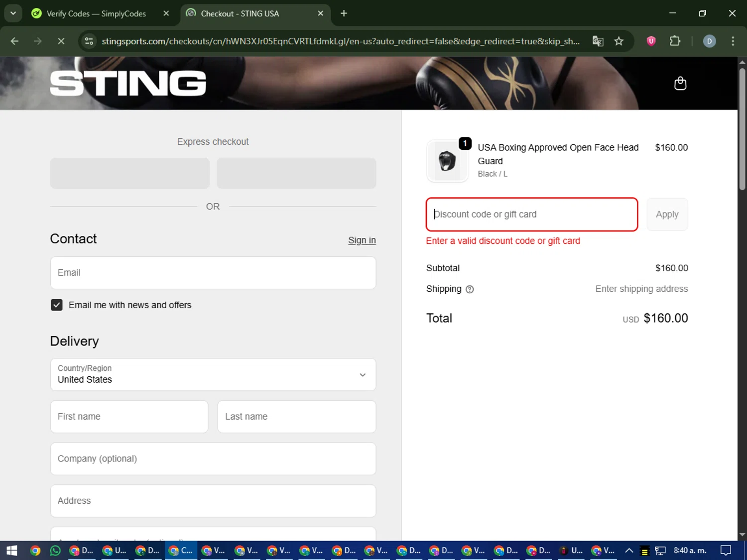Click the Sign in link
This screenshot has height=560, width=747.
point(362,240)
